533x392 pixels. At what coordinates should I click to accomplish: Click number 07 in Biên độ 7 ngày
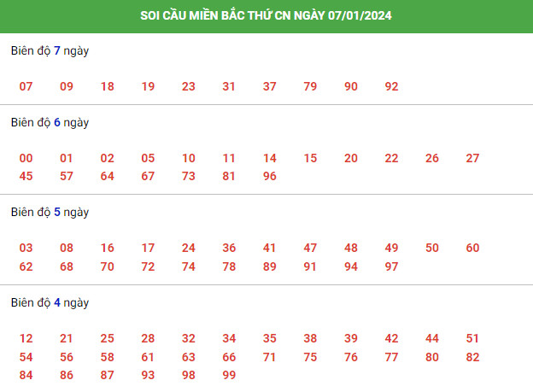point(26,86)
